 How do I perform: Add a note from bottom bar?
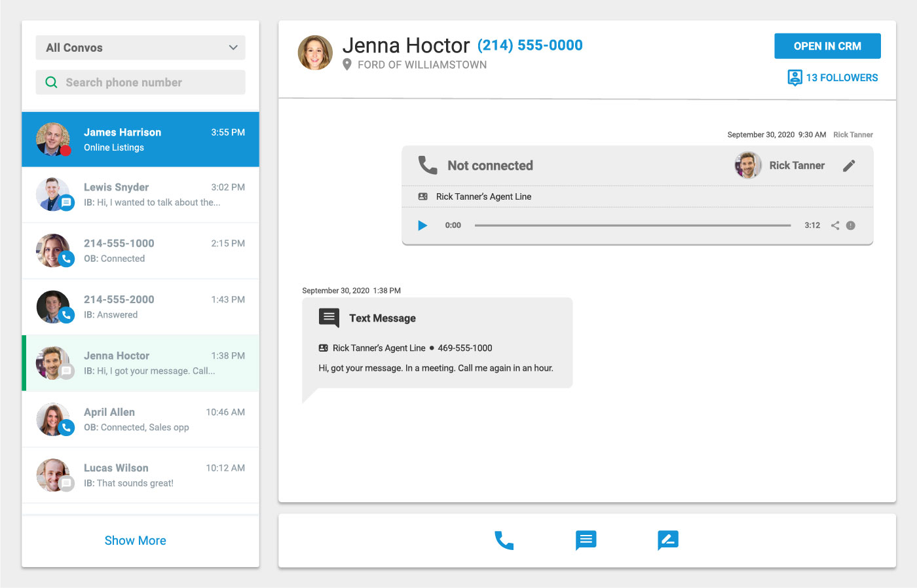(668, 540)
